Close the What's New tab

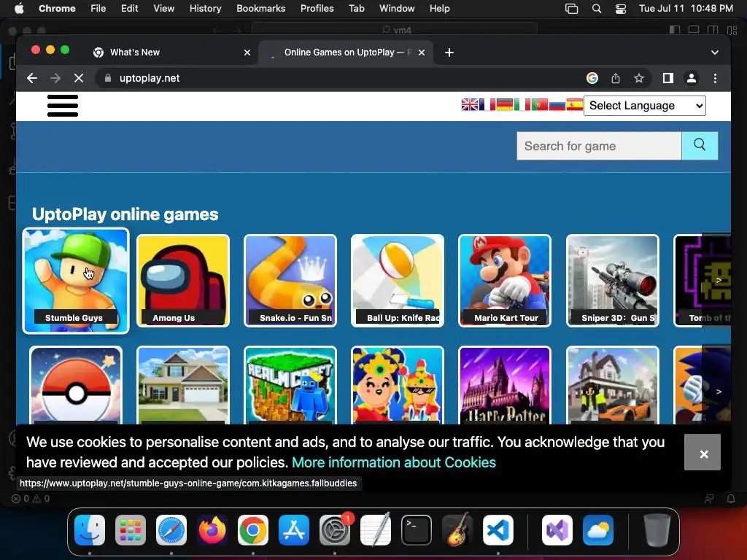(247, 52)
